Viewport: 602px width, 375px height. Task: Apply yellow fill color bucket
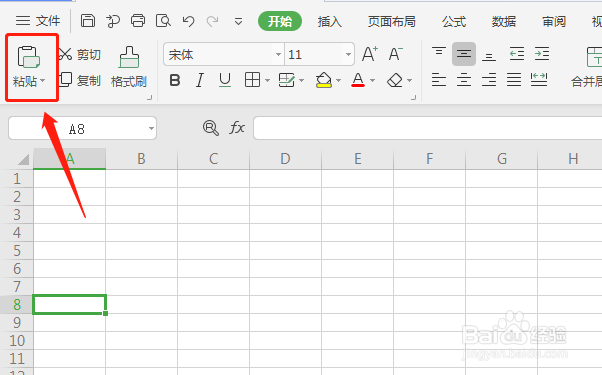click(324, 80)
